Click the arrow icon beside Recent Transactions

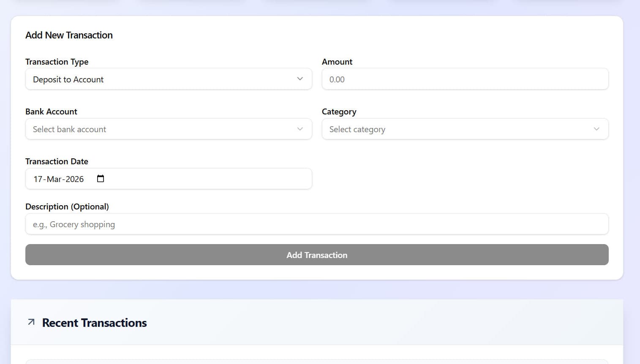[x=30, y=322]
